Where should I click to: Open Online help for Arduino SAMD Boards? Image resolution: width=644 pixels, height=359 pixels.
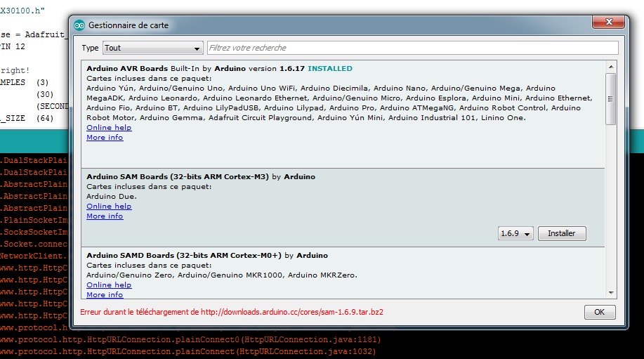click(x=109, y=285)
